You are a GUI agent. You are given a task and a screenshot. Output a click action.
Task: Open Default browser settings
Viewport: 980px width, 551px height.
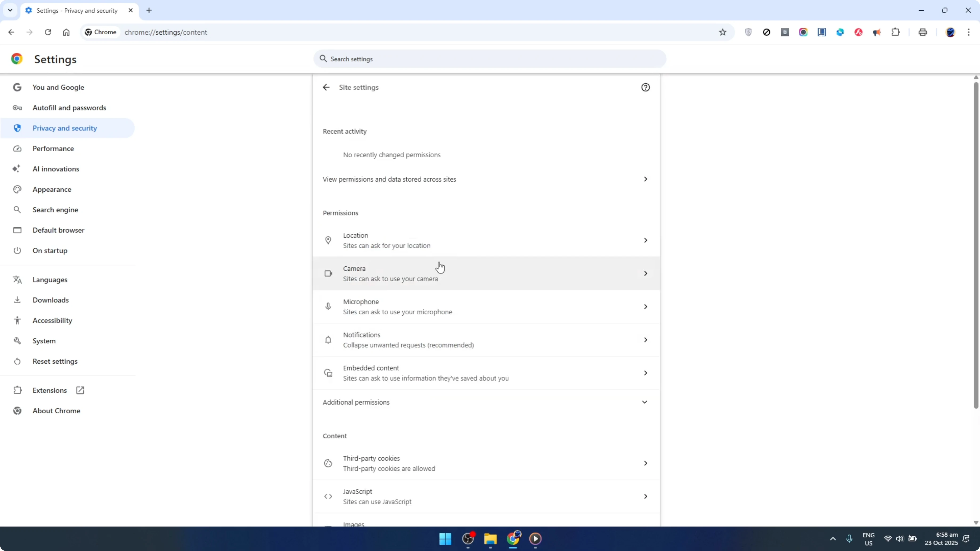click(68, 231)
